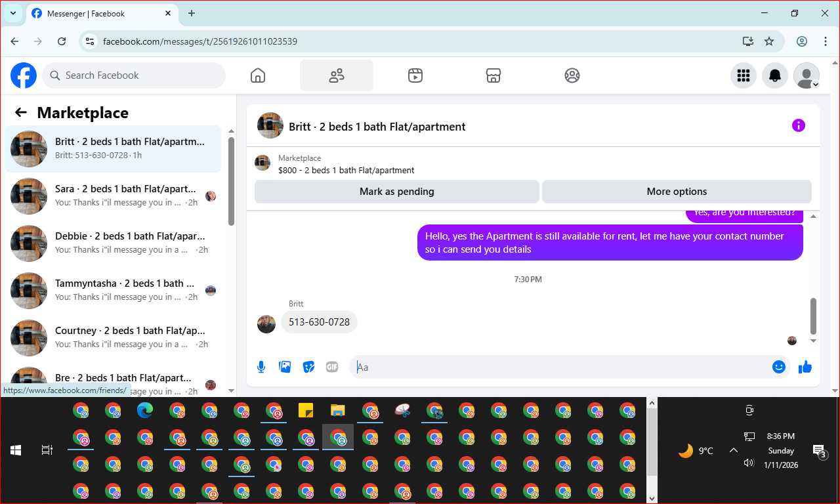Open Microsoft Edge from the taskbar
The height and width of the screenshot is (504, 840).
coord(145,411)
